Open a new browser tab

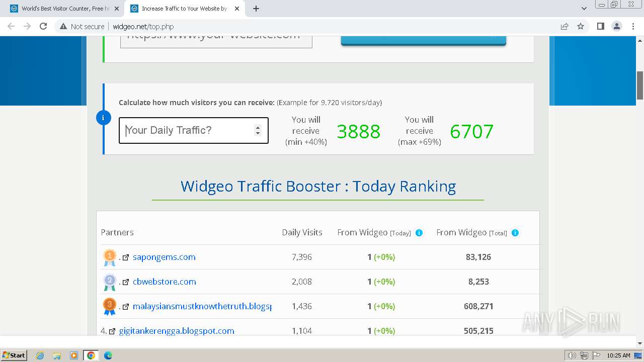pyautogui.click(x=256, y=9)
